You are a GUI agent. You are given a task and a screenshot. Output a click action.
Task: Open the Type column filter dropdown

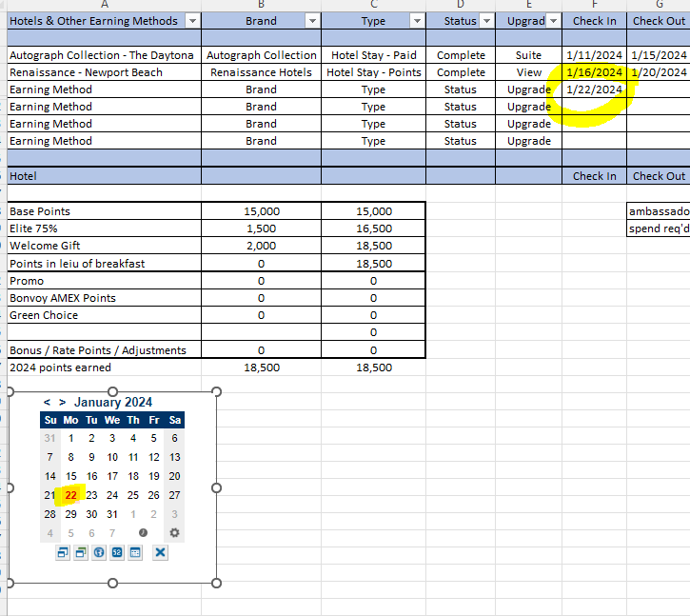[417, 21]
